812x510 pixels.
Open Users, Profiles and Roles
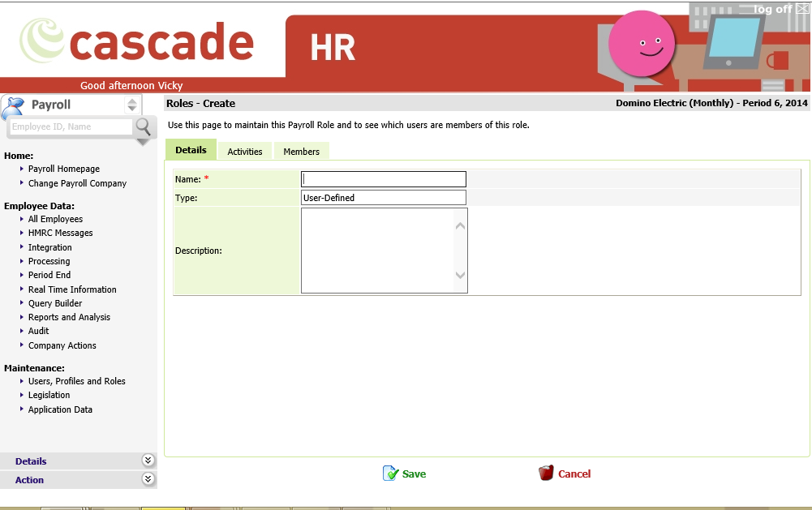tap(76, 381)
